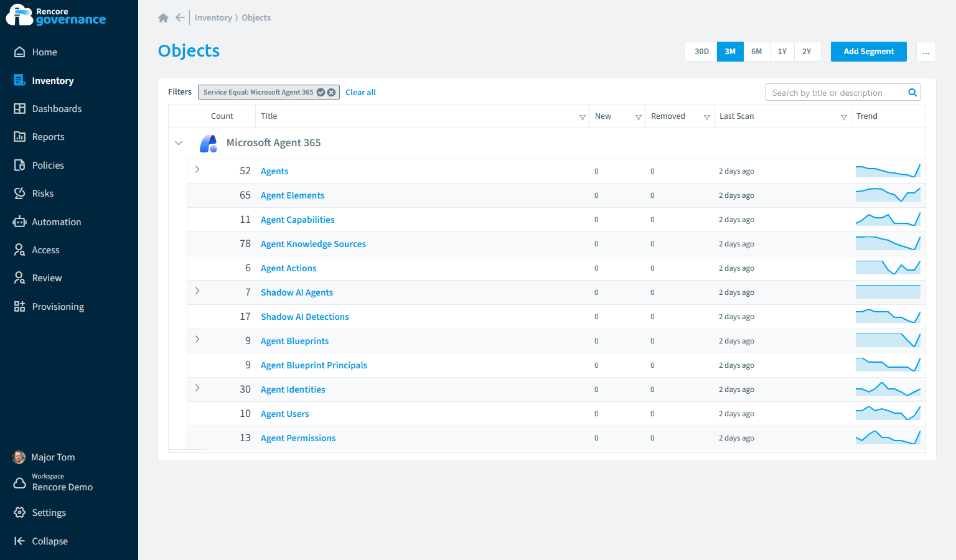
Task: Expand the Agent Identities row
Action: click(x=197, y=388)
